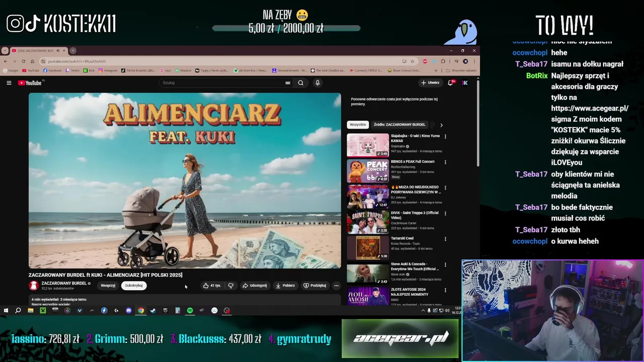The height and width of the screenshot is (362, 644).
Task: Bookmark this page with the star icon
Action: tap(412, 61)
